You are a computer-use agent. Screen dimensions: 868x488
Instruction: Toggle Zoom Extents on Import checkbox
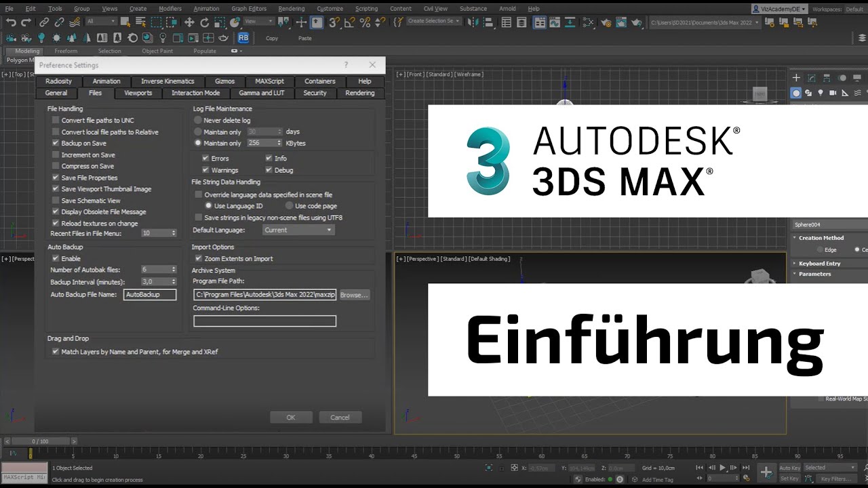coord(199,258)
